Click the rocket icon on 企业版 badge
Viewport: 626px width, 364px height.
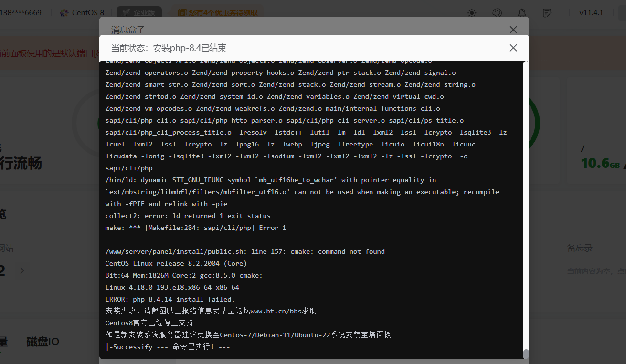point(126,13)
